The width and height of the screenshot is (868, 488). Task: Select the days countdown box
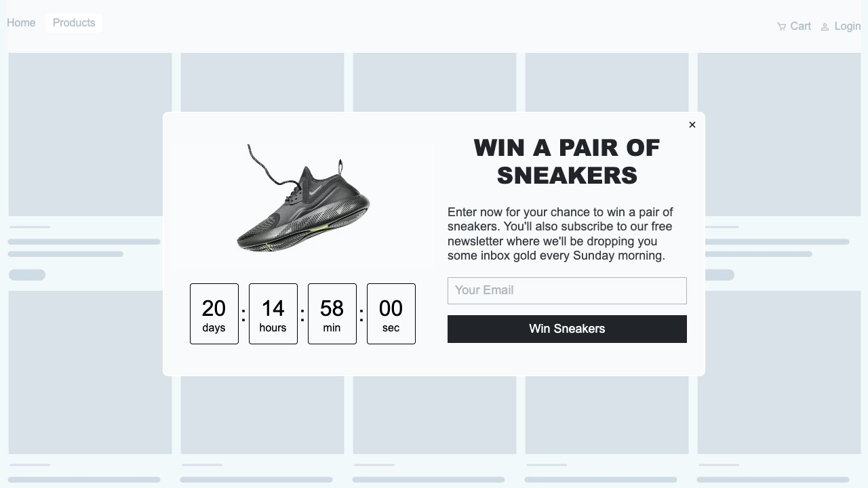[214, 314]
